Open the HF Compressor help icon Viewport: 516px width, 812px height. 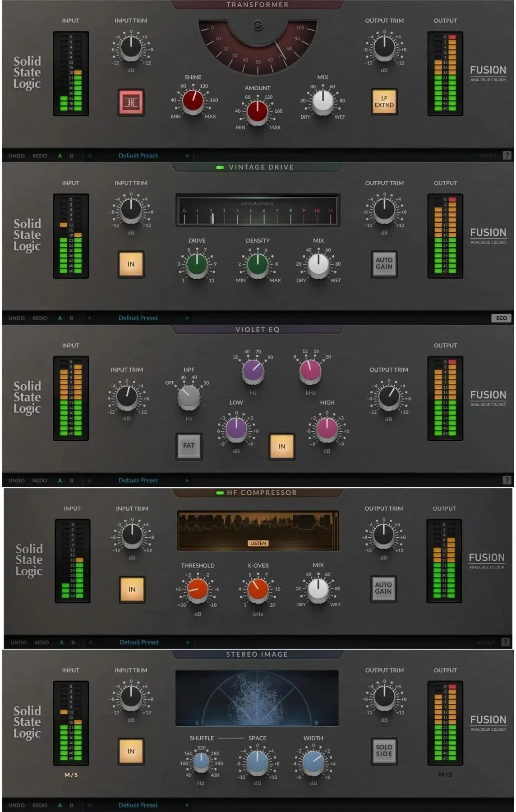506,642
